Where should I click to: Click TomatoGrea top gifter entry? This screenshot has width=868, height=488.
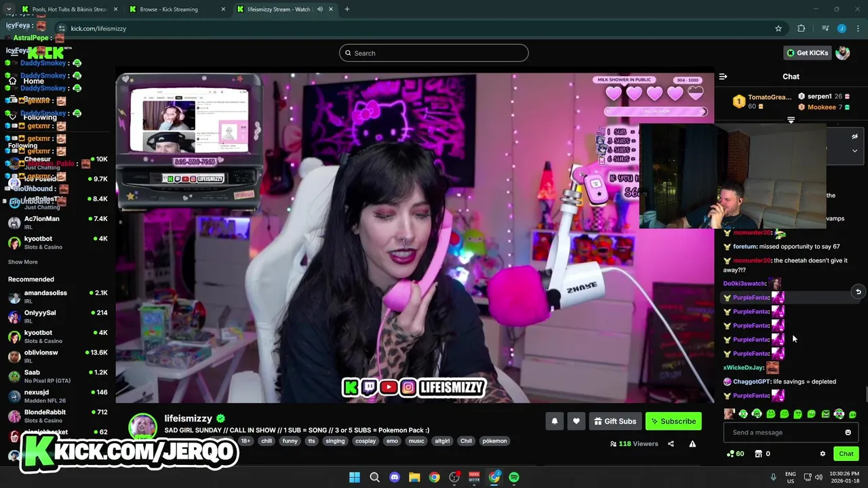click(x=762, y=102)
